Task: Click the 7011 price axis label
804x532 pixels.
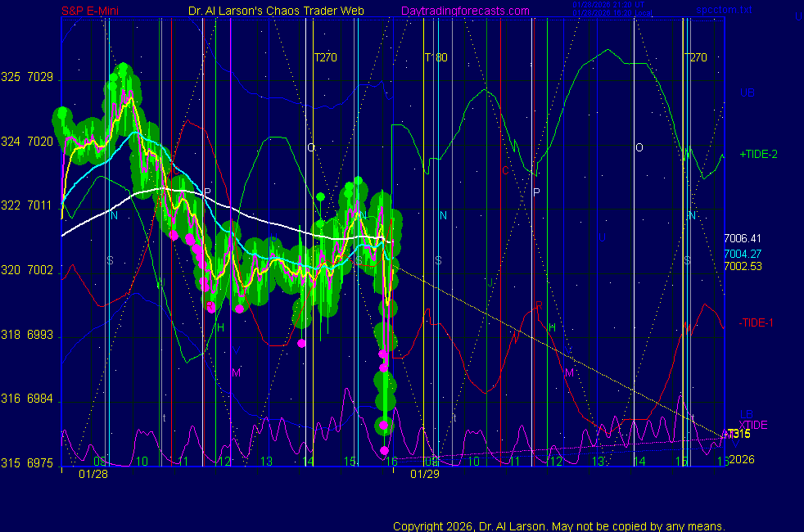Action: coord(39,205)
